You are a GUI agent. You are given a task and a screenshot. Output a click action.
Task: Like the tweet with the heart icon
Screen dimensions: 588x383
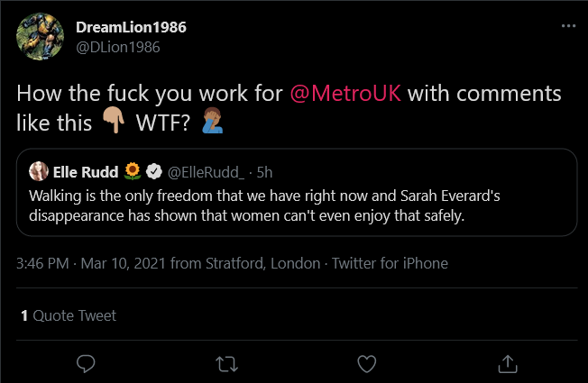click(366, 363)
